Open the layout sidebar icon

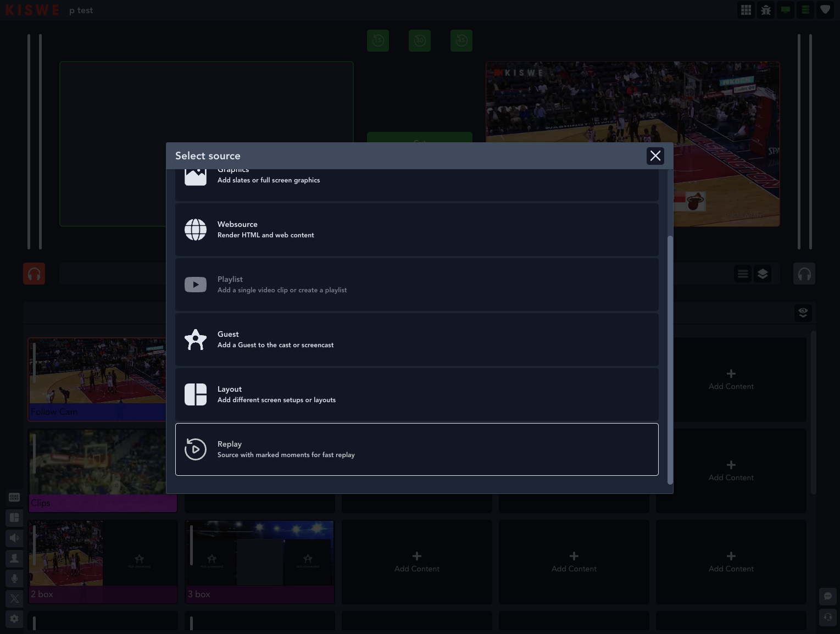click(x=14, y=518)
